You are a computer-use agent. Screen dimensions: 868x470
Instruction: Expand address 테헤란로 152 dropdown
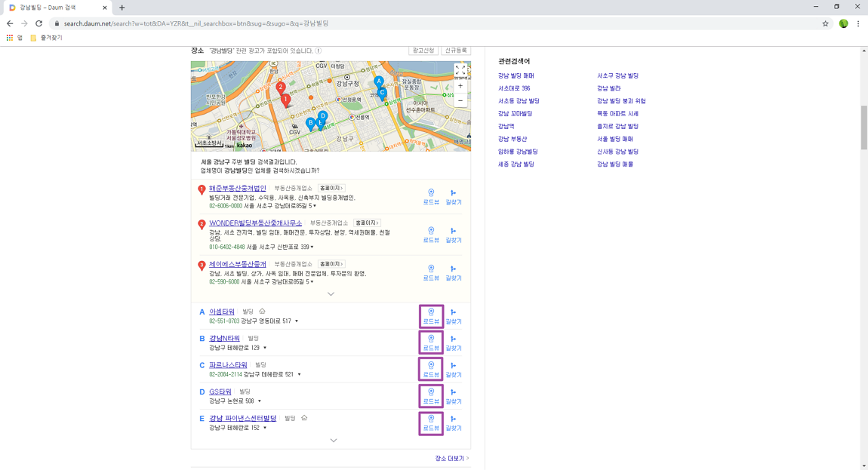(x=265, y=428)
